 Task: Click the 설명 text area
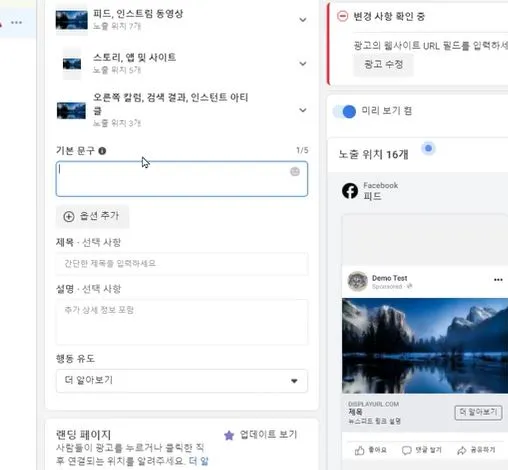[x=182, y=322]
